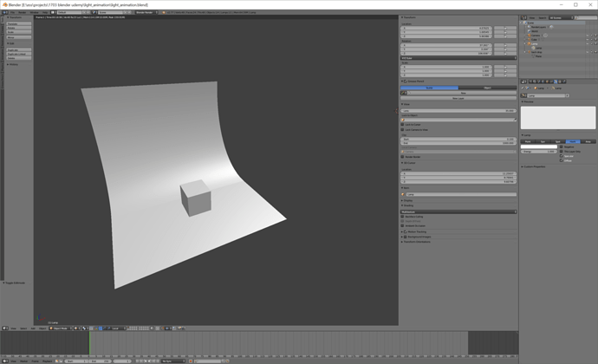The height and width of the screenshot is (364, 598).
Task: Expand the Display panel in sidebar
Action: (407, 200)
